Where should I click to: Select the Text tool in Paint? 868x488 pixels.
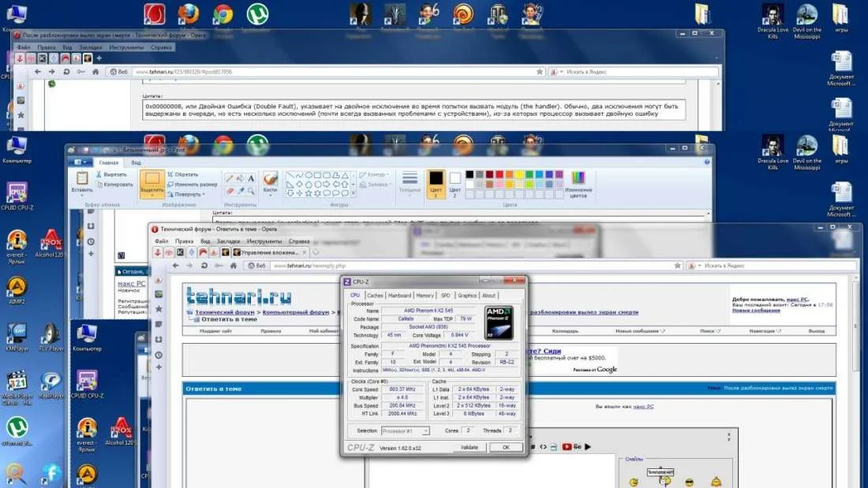pos(251,178)
